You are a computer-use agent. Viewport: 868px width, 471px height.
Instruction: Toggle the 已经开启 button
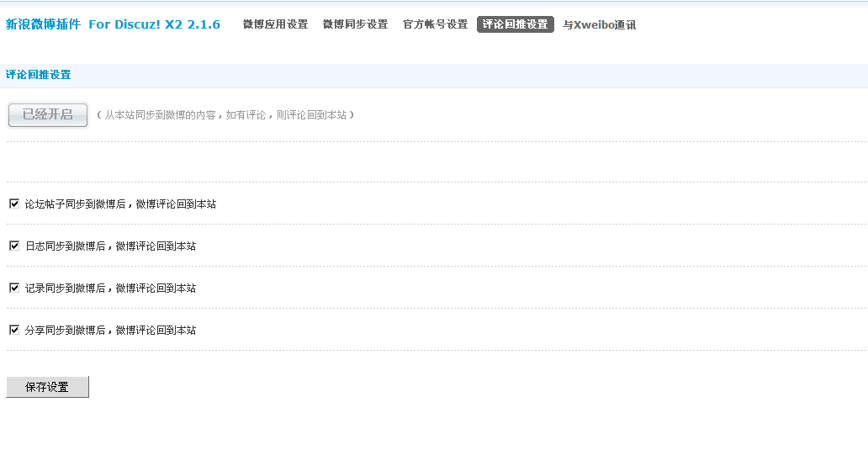(x=48, y=114)
